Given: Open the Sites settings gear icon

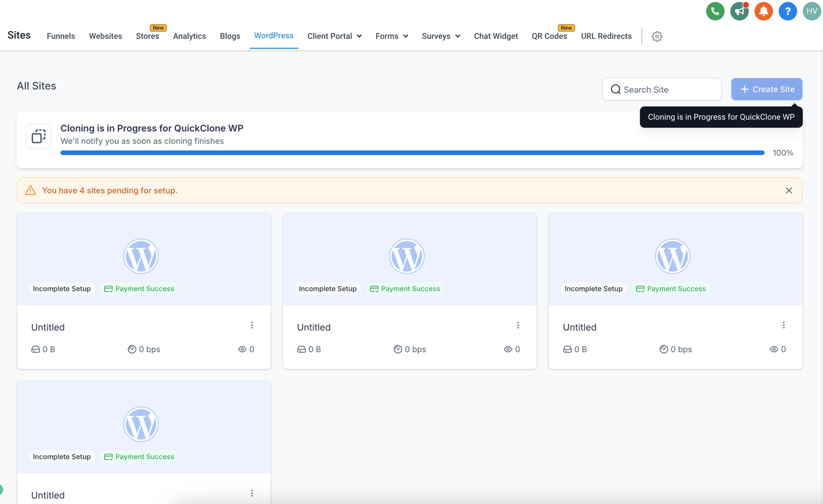Looking at the screenshot, I should tap(657, 36).
